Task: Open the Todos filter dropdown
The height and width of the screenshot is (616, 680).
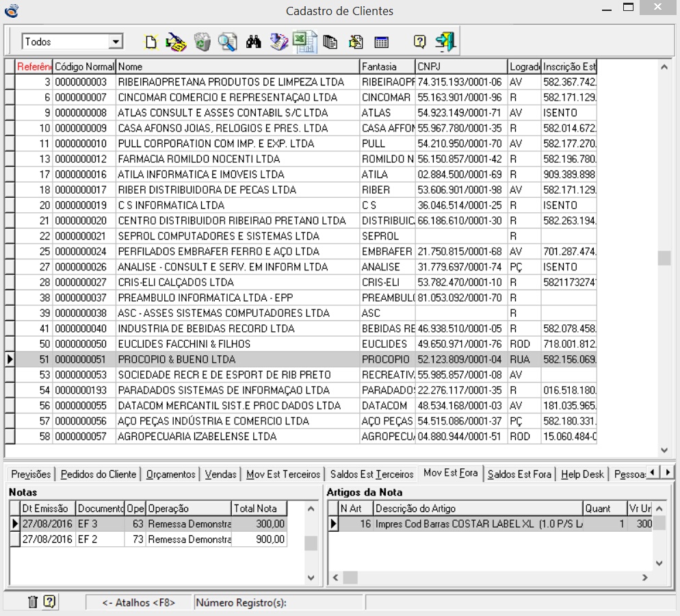Action: click(x=116, y=42)
